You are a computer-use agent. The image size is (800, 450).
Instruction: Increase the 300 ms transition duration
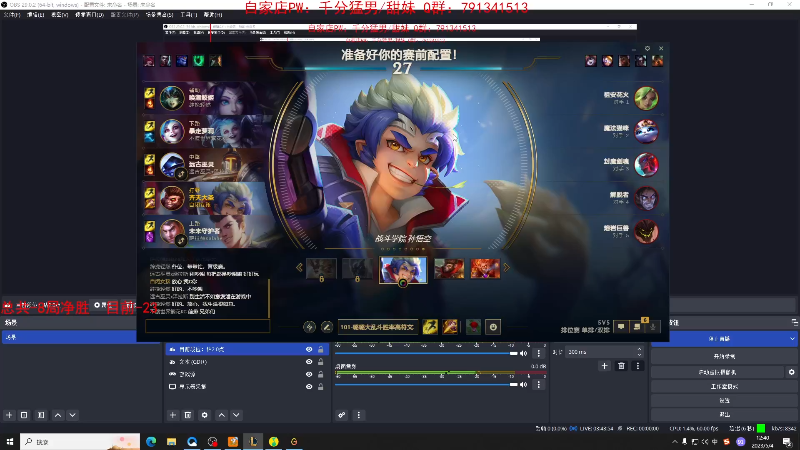pyautogui.click(x=639, y=349)
